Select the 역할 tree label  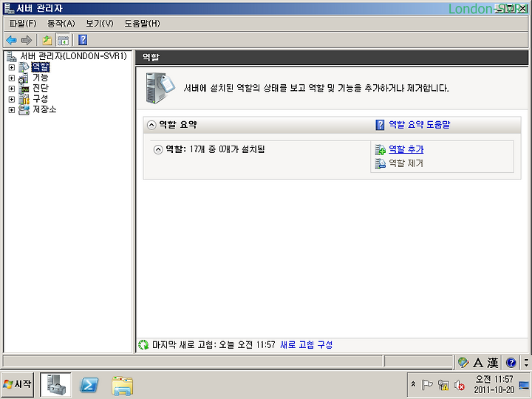coord(41,66)
